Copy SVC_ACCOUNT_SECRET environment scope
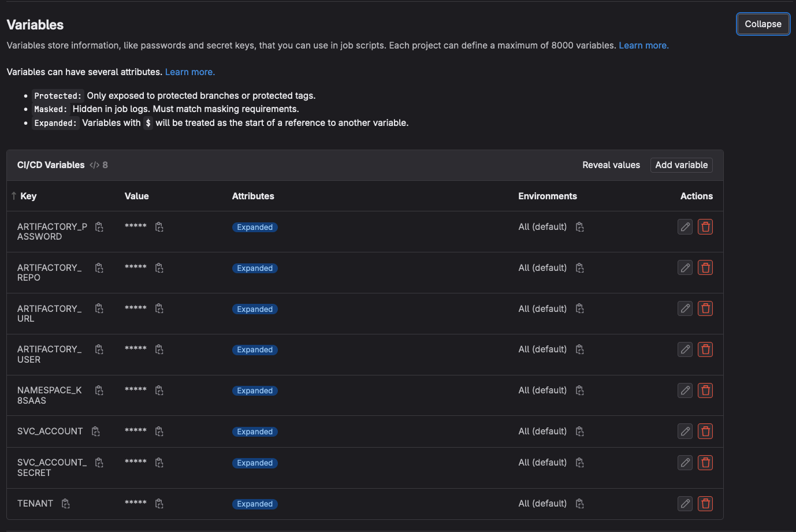Screen dimensions: 796x532 [x=580, y=463]
